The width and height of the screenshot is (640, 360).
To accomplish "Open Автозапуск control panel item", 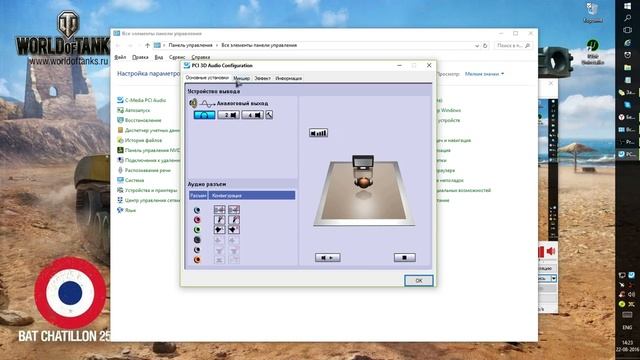I will [x=137, y=110].
